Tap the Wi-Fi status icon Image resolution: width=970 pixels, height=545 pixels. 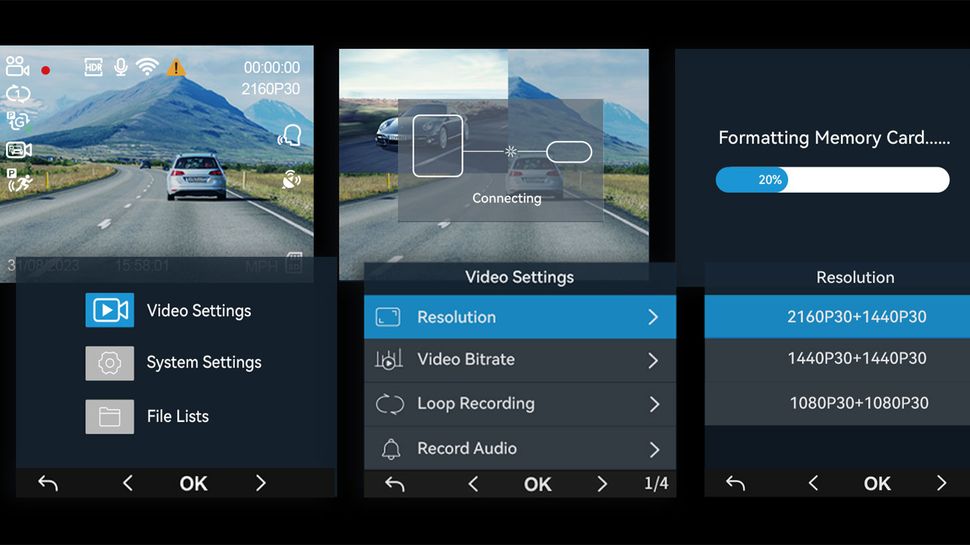tap(147, 67)
